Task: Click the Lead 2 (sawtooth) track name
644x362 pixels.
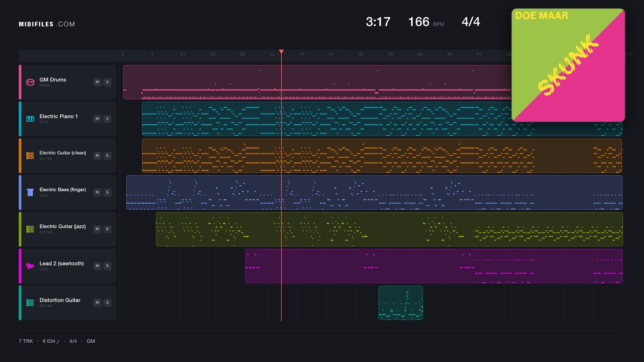Action: pos(61,263)
